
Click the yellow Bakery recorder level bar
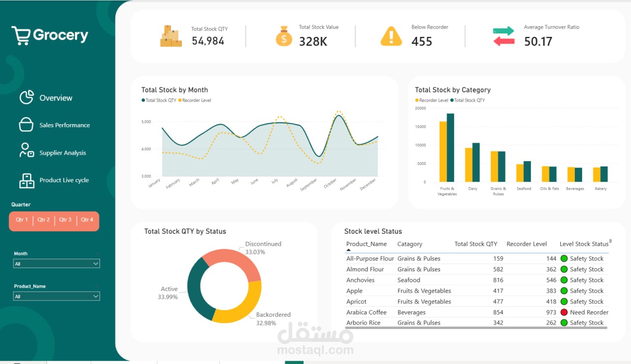coord(596,175)
